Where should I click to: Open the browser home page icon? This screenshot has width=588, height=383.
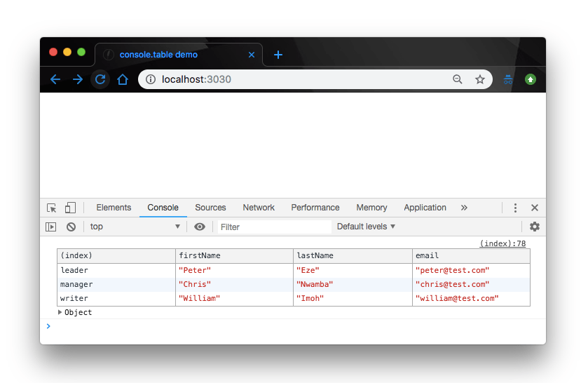tap(123, 79)
